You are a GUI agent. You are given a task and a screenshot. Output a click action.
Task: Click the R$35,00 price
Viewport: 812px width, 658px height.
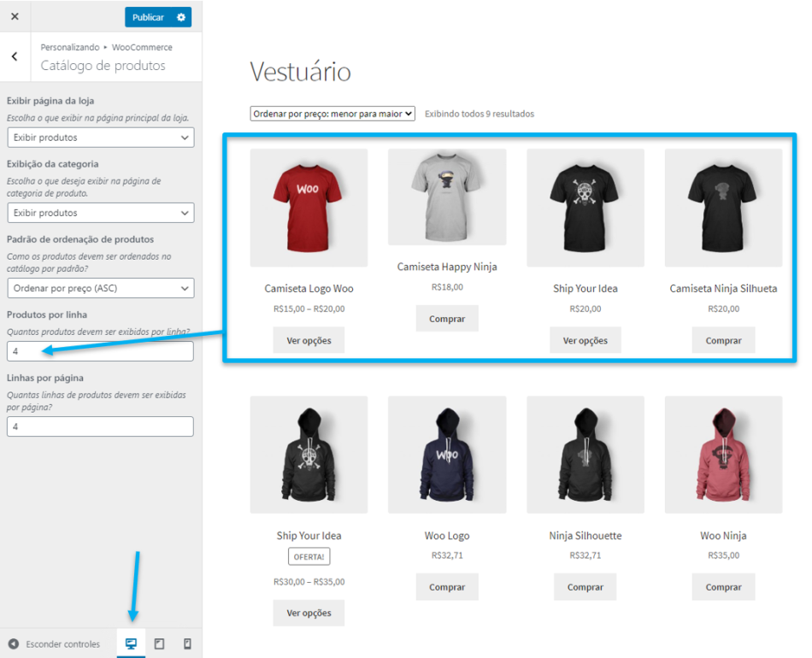click(723, 555)
